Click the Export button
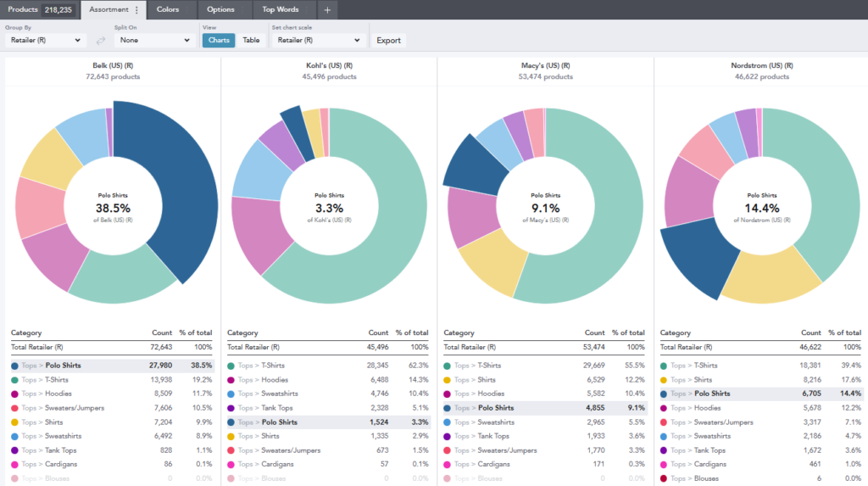Screen dimensions: 868x486 (x=388, y=40)
